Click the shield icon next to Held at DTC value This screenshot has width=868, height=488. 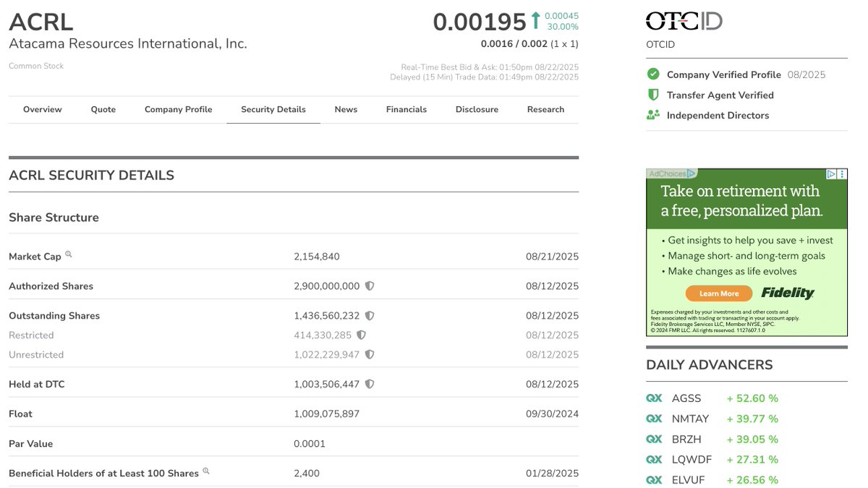[x=370, y=385]
